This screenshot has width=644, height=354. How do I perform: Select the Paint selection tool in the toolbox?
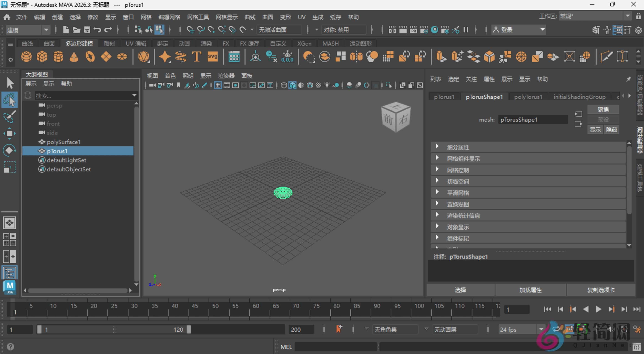pos(10,116)
